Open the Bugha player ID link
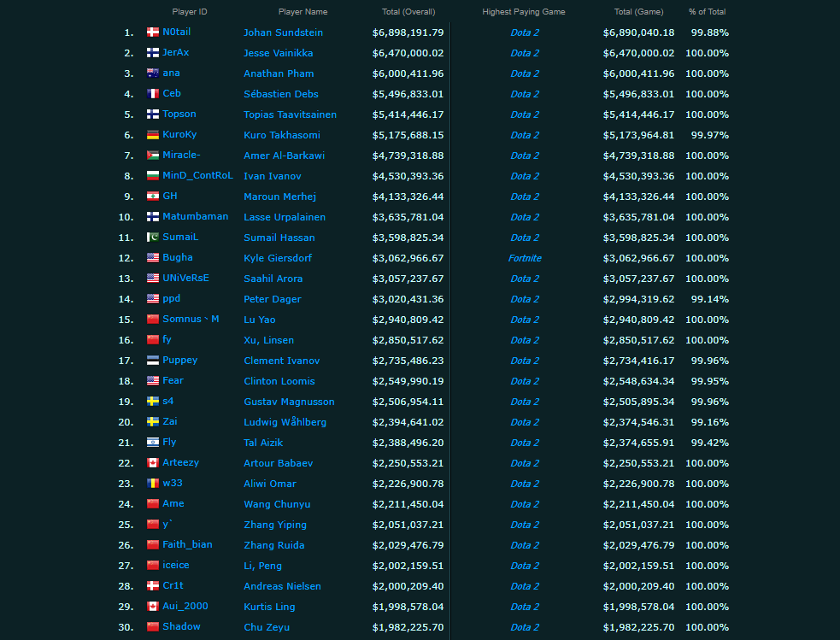The width and height of the screenshot is (840, 640). (178, 257)
